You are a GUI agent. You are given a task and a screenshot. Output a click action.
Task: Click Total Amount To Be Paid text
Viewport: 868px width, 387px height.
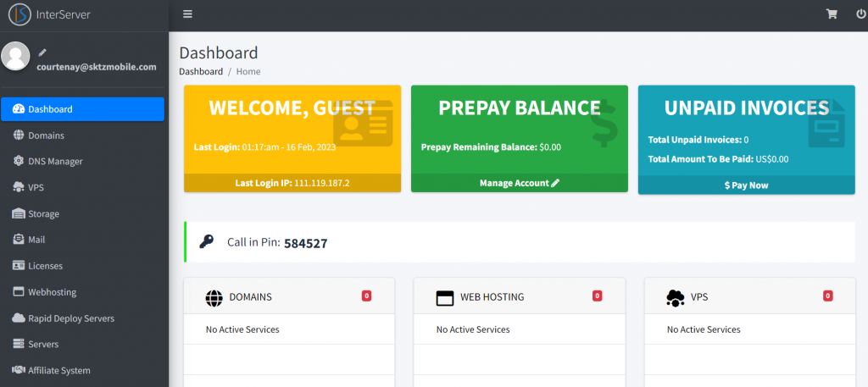718,158
